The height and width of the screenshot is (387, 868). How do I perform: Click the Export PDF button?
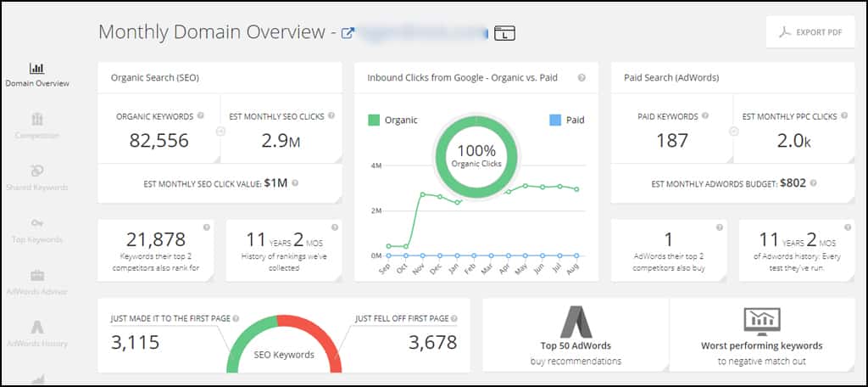810,32
